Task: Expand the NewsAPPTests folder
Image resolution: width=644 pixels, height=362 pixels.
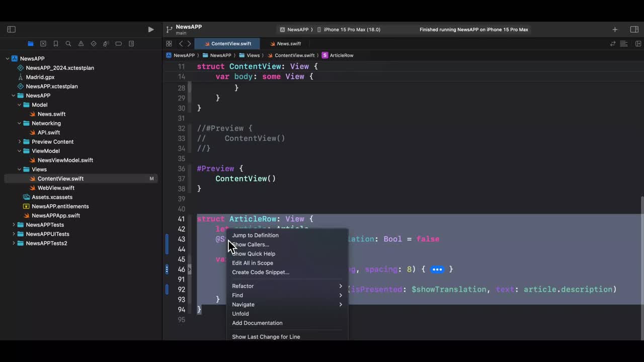Action: [14, 225]
